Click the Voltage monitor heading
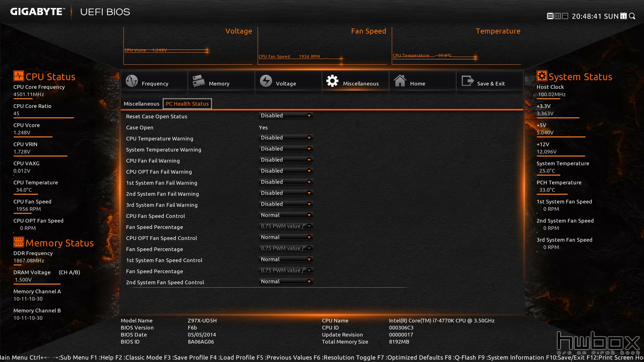 238,31
